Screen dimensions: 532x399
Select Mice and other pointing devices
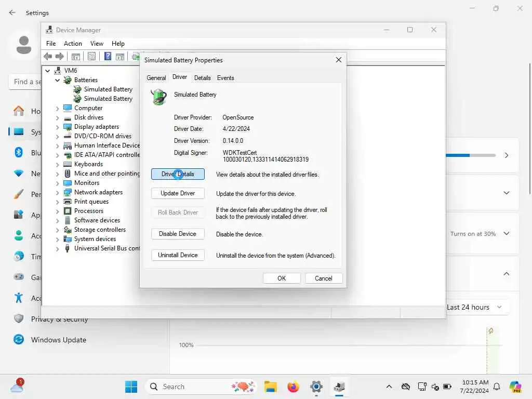(x=102, y=174)
